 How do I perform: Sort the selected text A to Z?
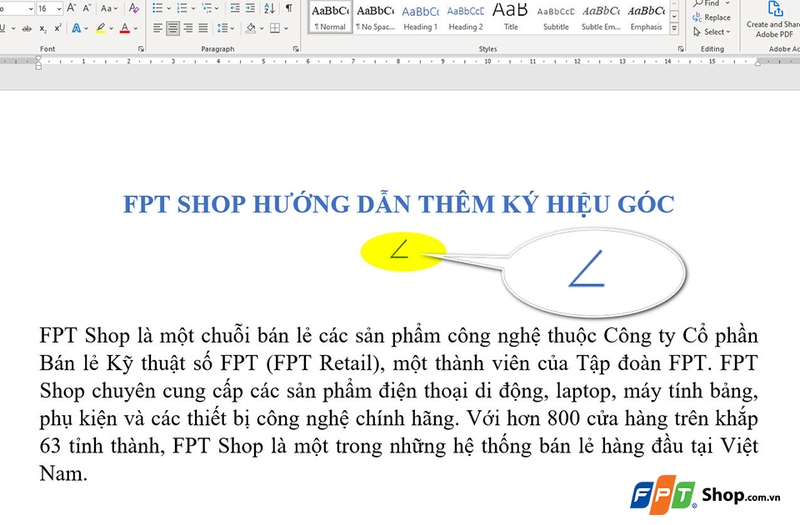pyautogui.click(x=270, y=8)
